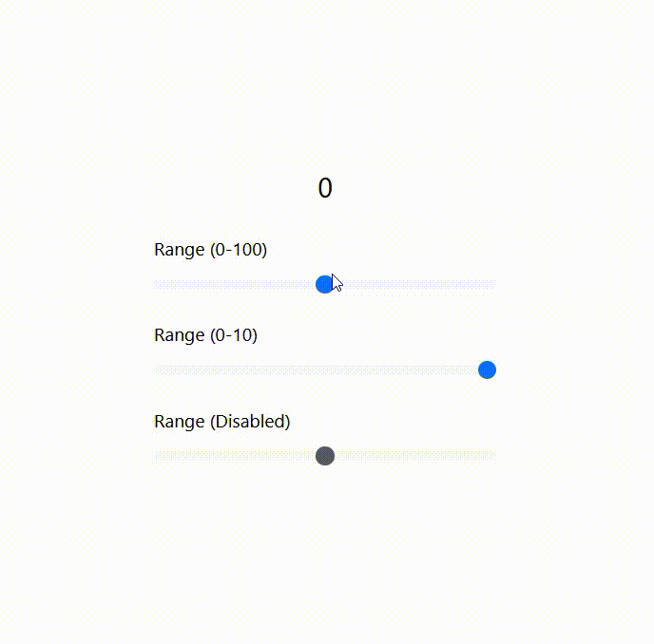
Task: Click the midpoint of Range (0-10) track
Action: pos(325,369)
